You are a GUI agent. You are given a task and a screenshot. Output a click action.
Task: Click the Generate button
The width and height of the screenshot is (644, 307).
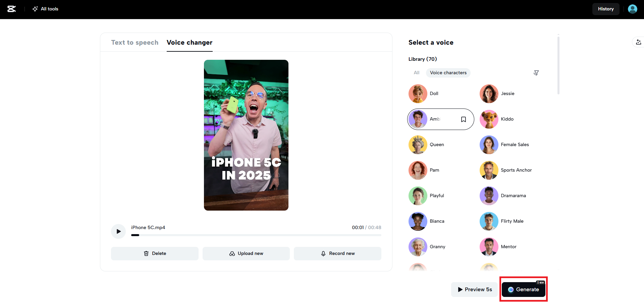pos(523,290)
